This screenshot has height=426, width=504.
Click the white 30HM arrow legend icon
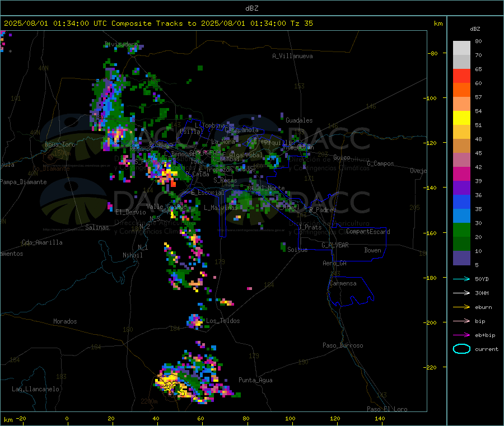tap(461, 293)
